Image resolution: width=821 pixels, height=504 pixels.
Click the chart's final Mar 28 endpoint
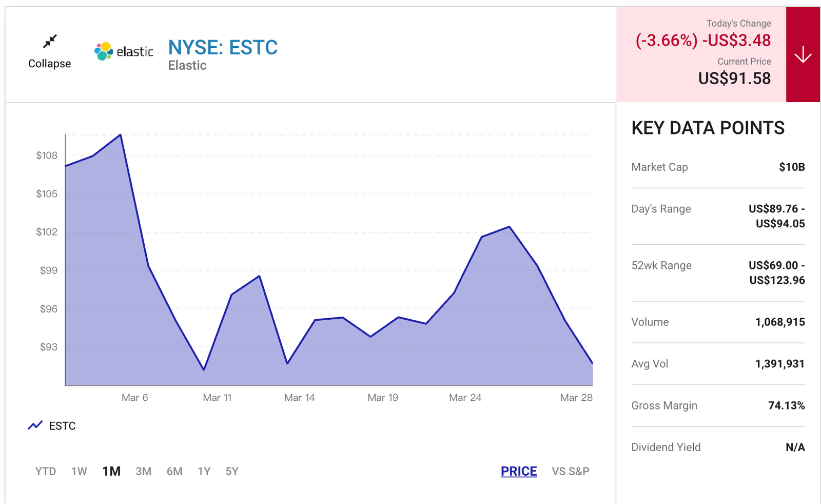click(592, 363)
